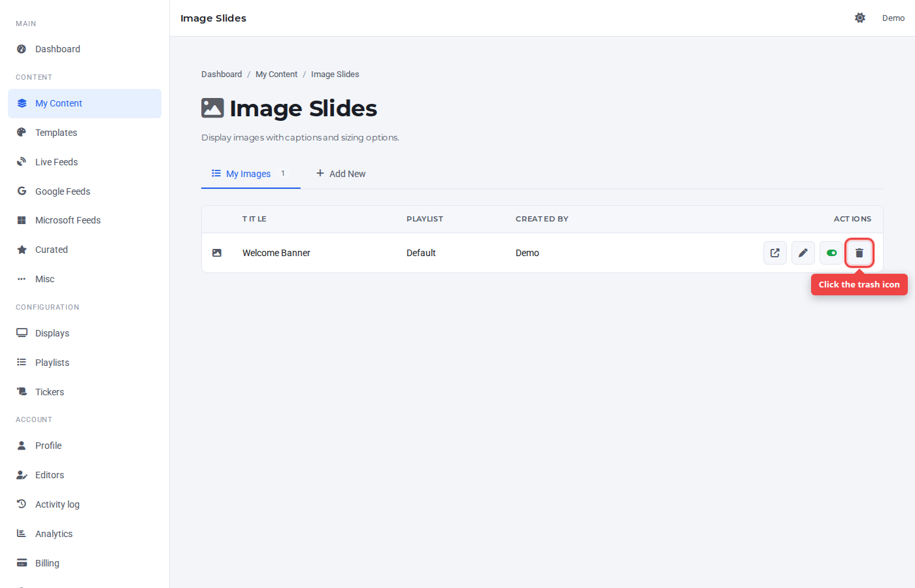The image size is (915, 588).
Task: Click the Tickers scroll icon
Action: [22, 391]
